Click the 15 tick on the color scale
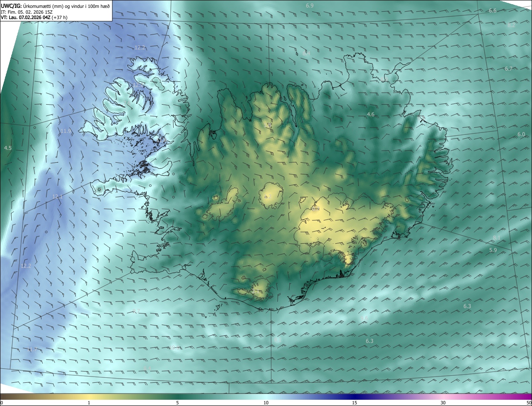 [355, 403]
